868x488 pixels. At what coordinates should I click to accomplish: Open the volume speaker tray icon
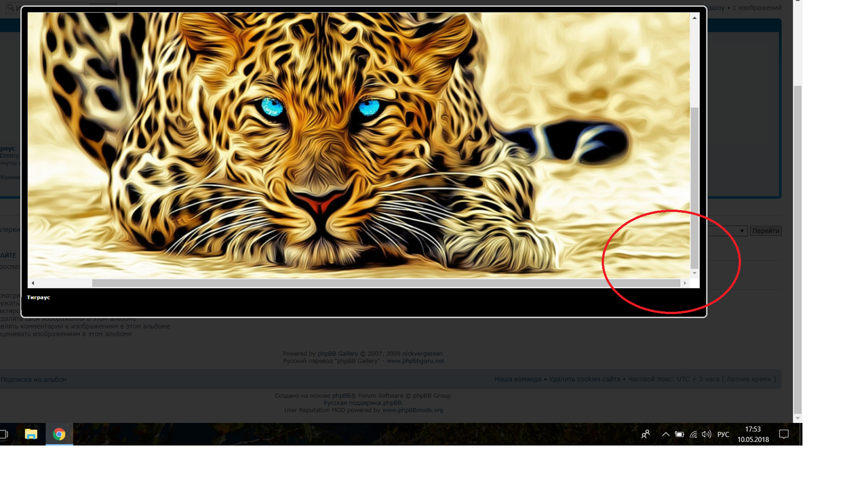707,434
